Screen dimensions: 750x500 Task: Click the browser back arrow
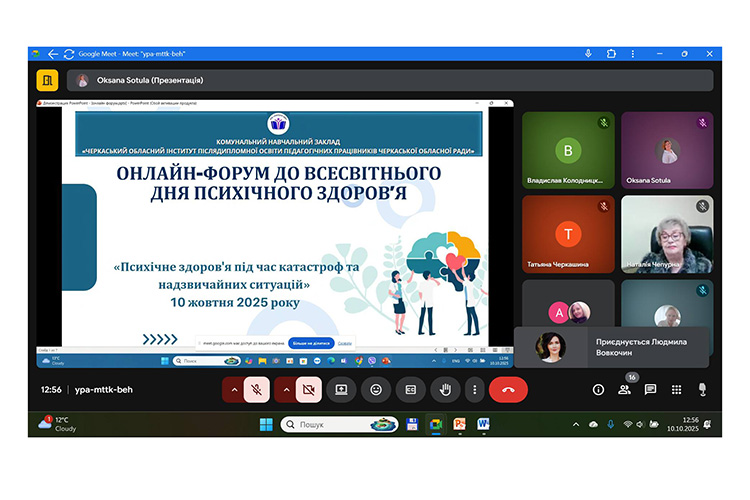tap(53, 54)
